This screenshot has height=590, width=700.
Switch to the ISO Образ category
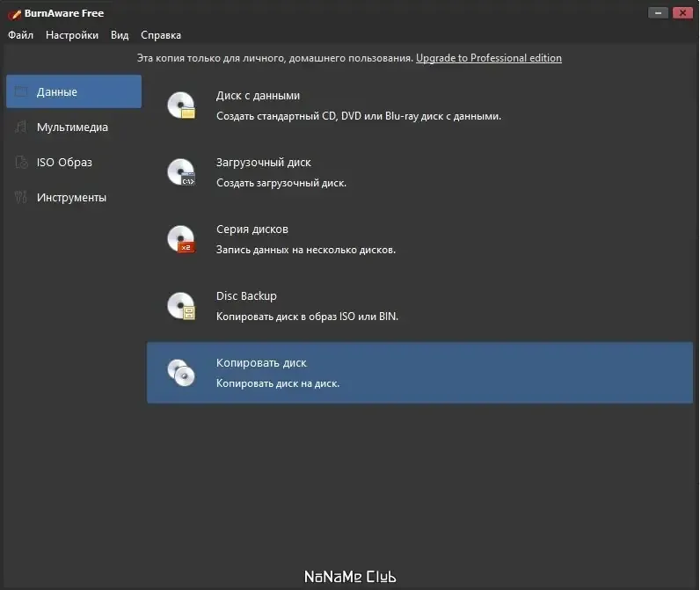74,162
